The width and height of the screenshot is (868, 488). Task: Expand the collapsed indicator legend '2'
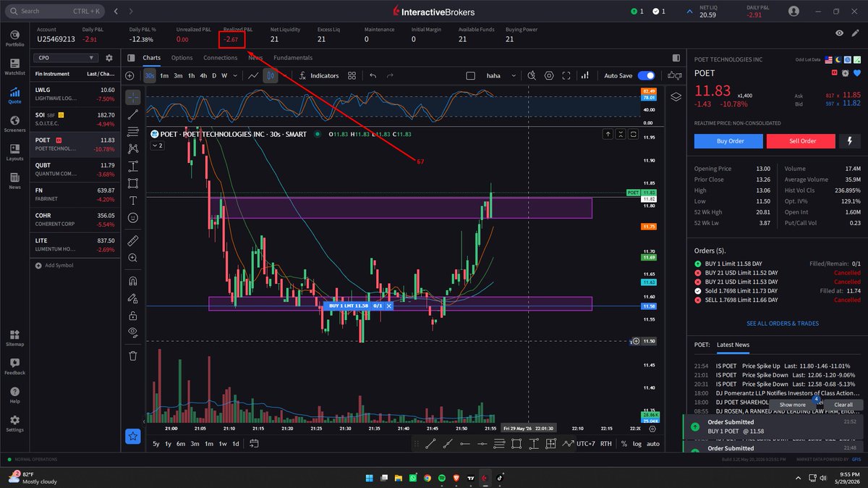158,146
